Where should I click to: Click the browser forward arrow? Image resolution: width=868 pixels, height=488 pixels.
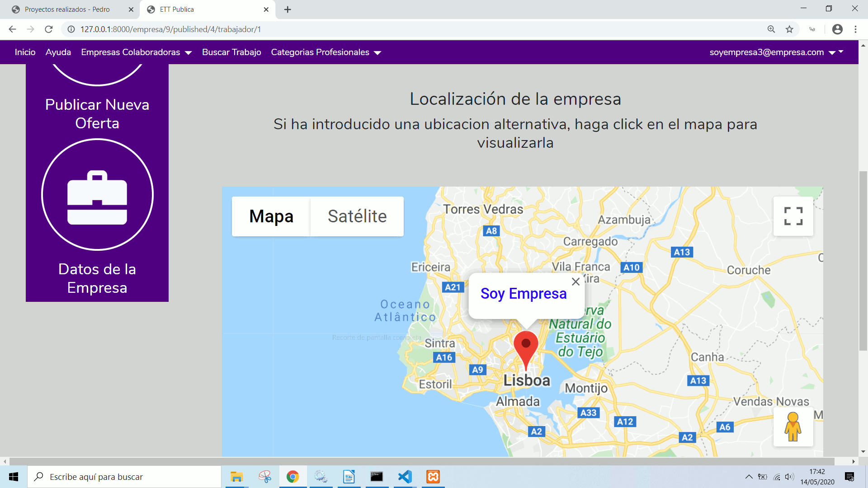30,29
